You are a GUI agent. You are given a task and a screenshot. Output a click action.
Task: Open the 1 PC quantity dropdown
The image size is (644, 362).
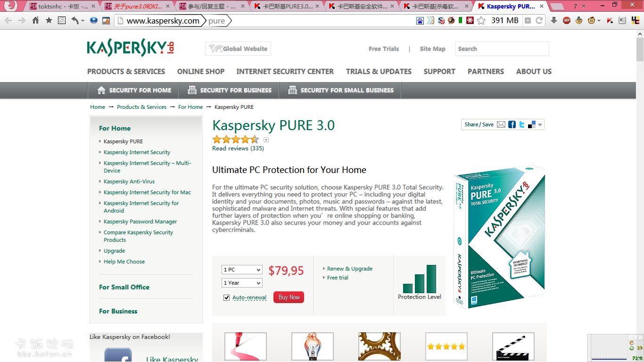click(242, 270)
